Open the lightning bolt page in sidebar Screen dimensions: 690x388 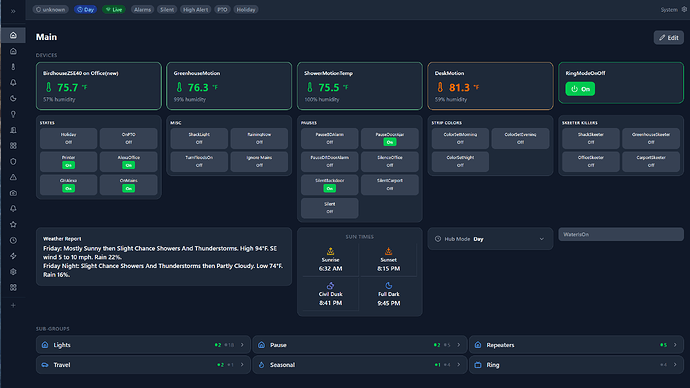[13, 256]
